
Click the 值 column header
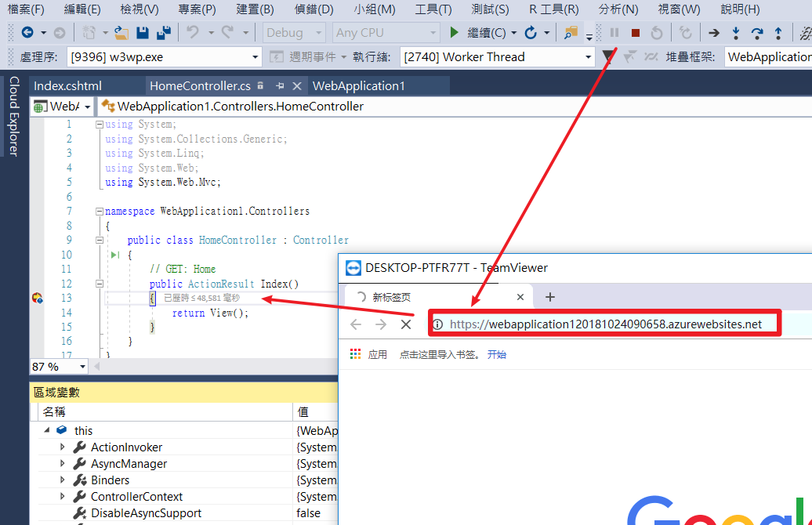point(315,411)
